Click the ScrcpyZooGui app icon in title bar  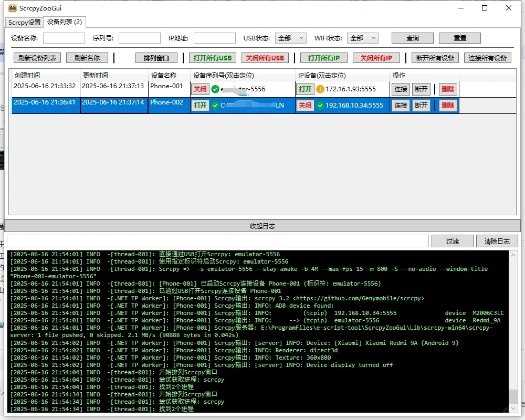pyautogui.click(x=13, y=8)
